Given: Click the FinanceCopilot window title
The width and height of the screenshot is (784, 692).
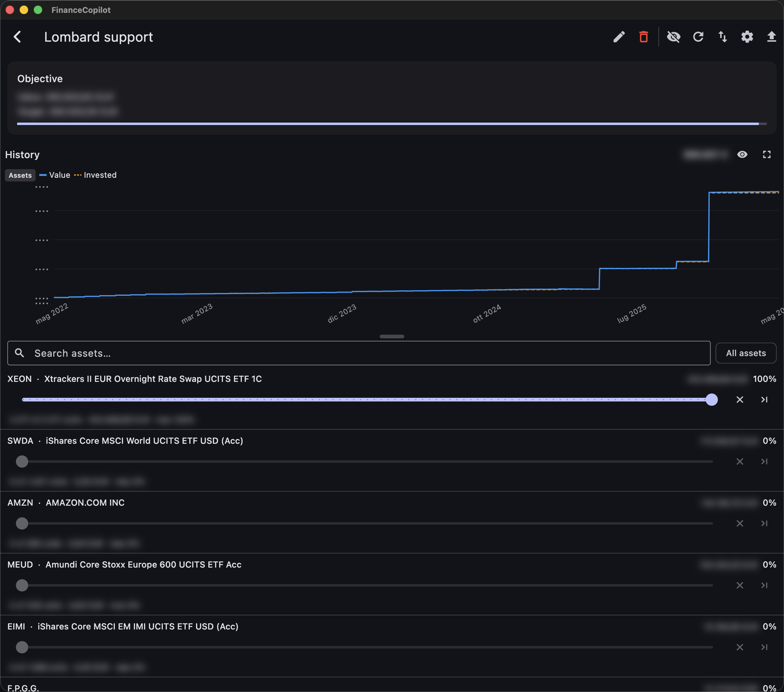Looking at the screenshot, I should [x=81, y=10].
